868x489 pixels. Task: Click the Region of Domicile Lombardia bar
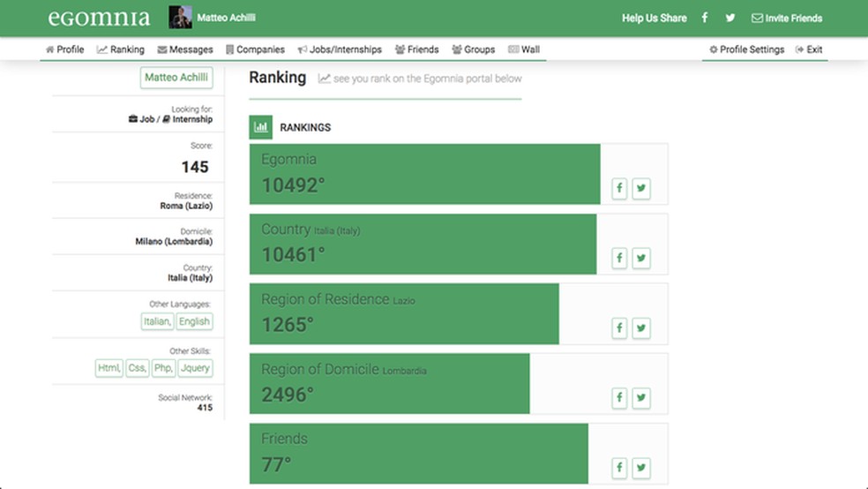(x=389, y=383)
